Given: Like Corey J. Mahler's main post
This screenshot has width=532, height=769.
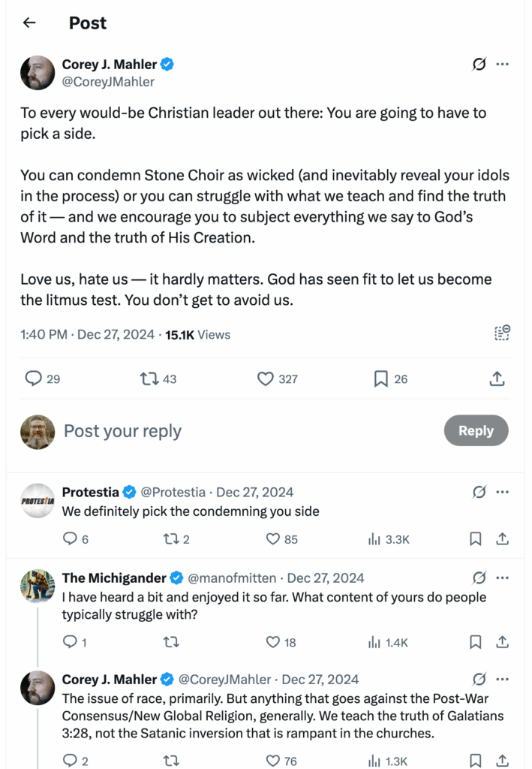Looking at the screenshot, I should pos(268,379).
